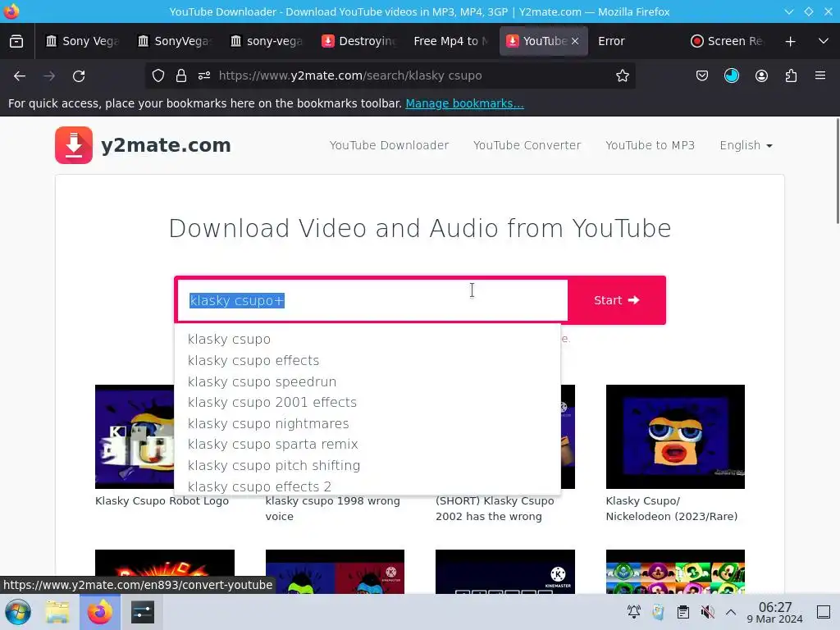Open the blue circular extension icon
Viewport: 840px width, 630px height.
732,76
